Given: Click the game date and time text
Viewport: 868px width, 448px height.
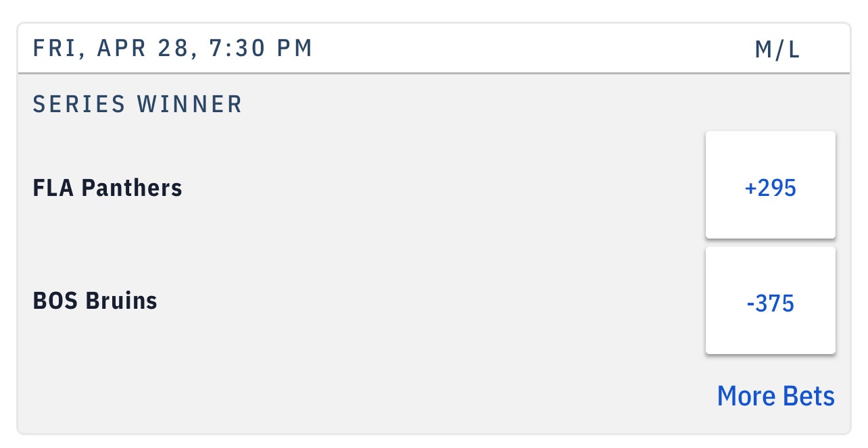Looking at the screenshot, I should 173,49.
